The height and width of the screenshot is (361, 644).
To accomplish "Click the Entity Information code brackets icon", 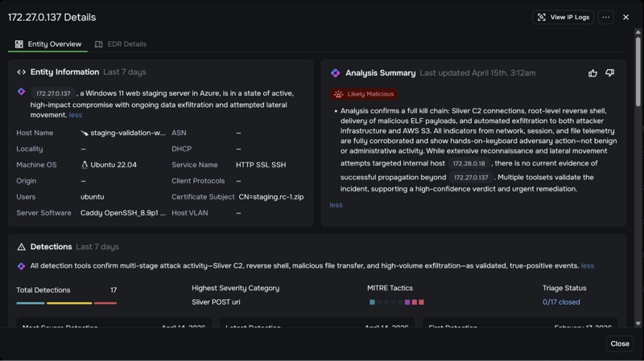I will pos(22,72).
